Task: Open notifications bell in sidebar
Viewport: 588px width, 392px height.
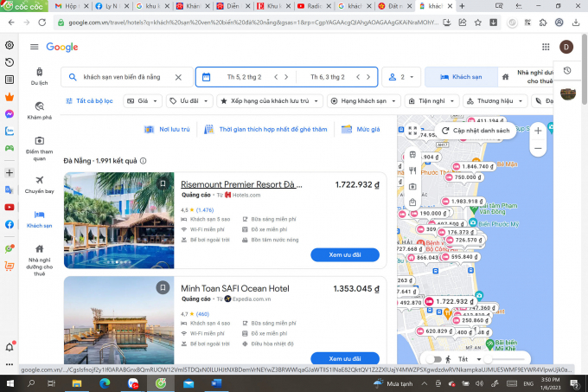Action: pyautogui.click(x=10, y=347)
